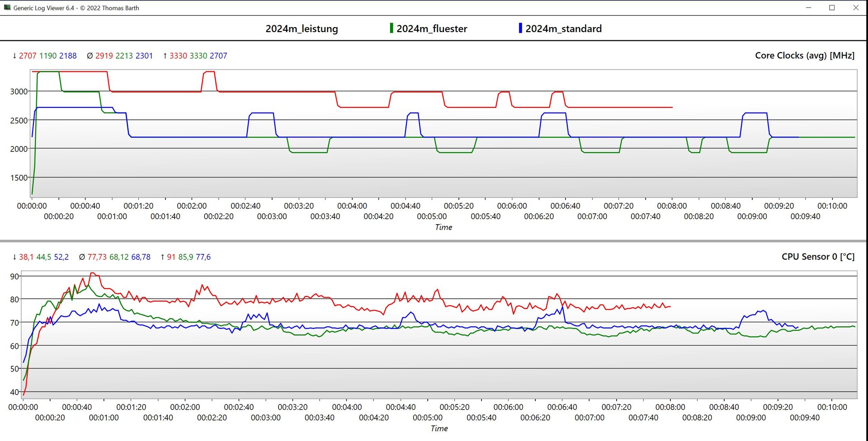Click the average symbol in CPU Sensor stats
Screen dimensions: 868x441
point(82,257)
